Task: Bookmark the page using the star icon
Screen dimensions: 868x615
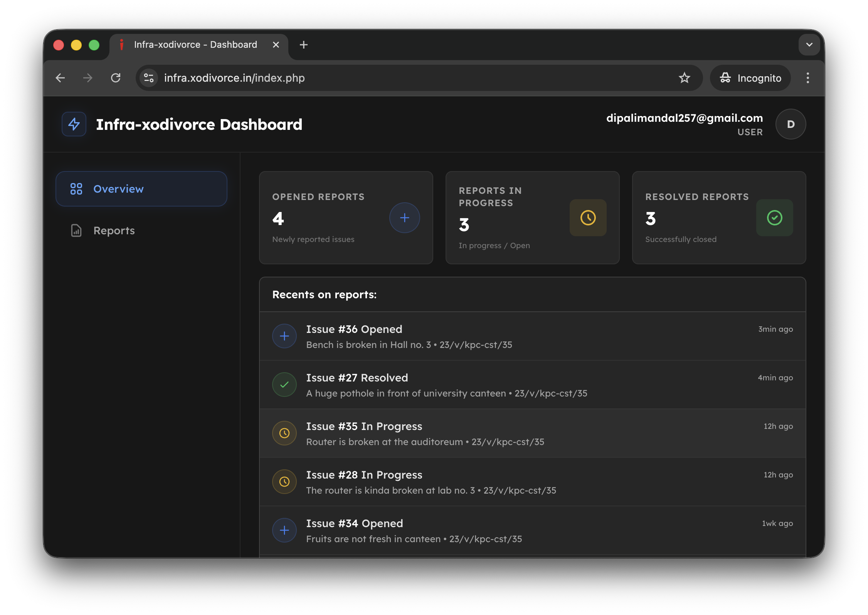Action: [685, 78]
